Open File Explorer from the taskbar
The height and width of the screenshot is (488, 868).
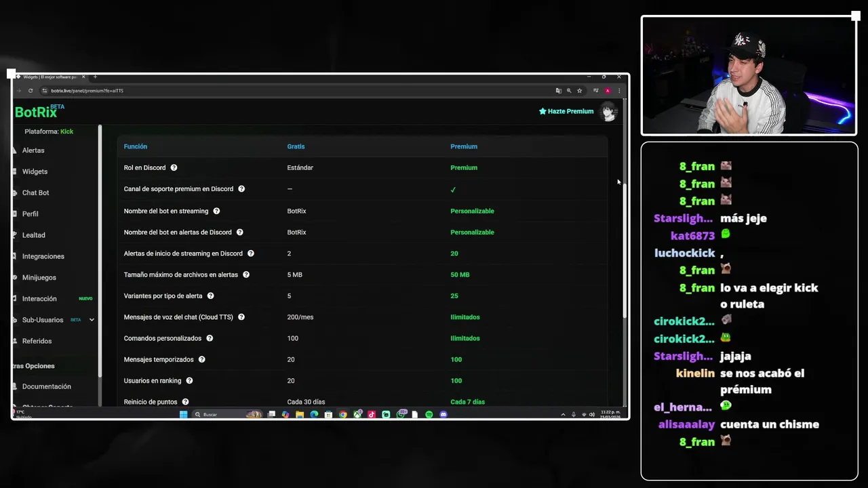click(299, 414)
